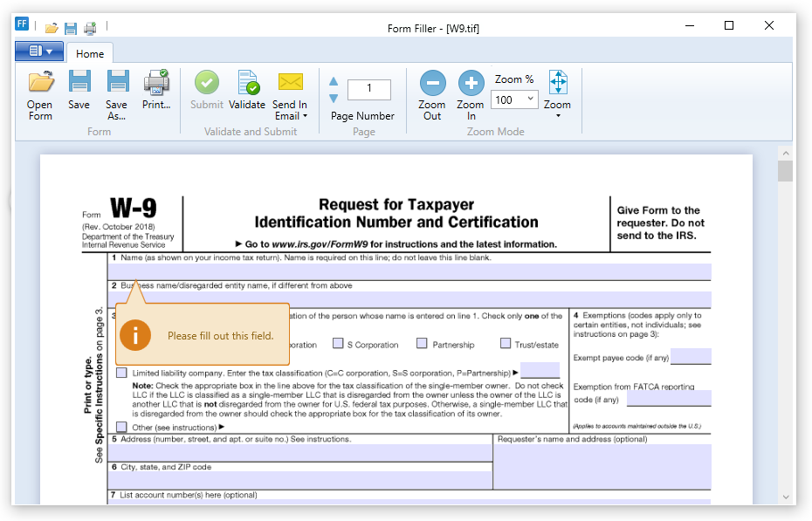The width and height of the screenshot is (812, 521).
Task: Open the application file menu button
Action: click(39, 51)
